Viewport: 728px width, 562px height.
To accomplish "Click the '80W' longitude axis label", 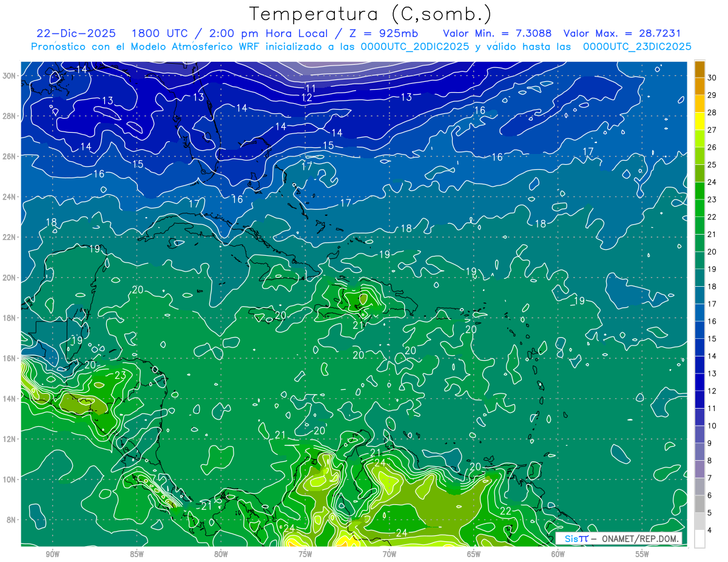I will [221, 554].
